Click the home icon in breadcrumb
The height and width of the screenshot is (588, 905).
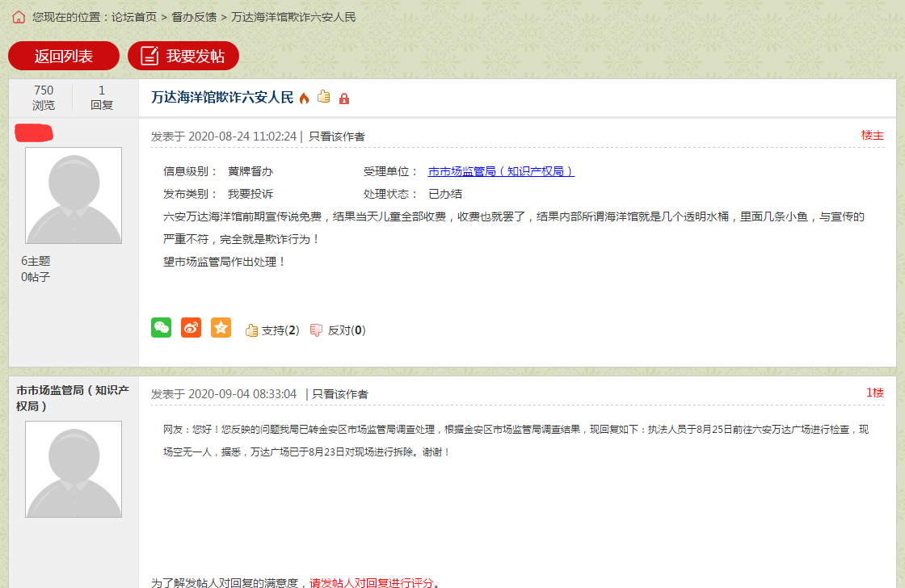coord(19,17)
